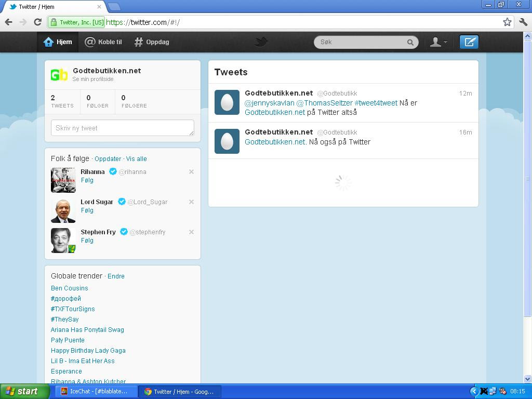Open the Esperance trend

(66, 371)
